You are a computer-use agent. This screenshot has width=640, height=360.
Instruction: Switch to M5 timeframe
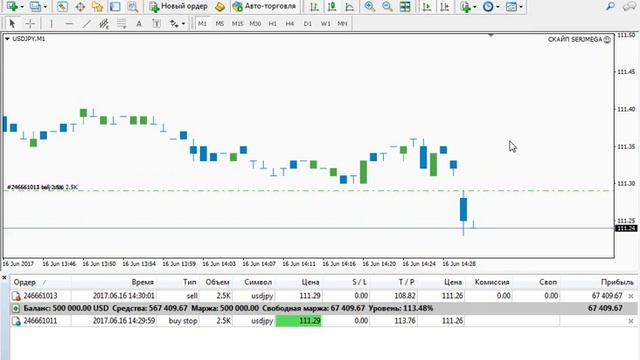pyautogui.click(x=220, y=24)
